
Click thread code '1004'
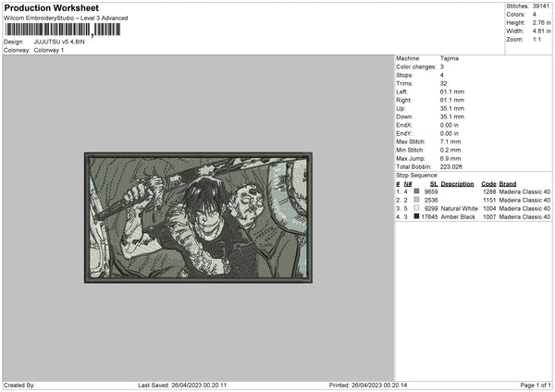[x=489, y=209]
